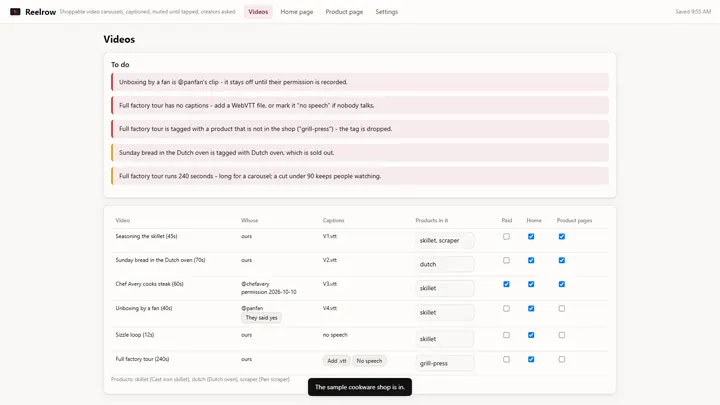Image resolution: width=720 pixels, height=405 pixels.
Task: Click the @panfan creator handle
Action: coord(252,308)
